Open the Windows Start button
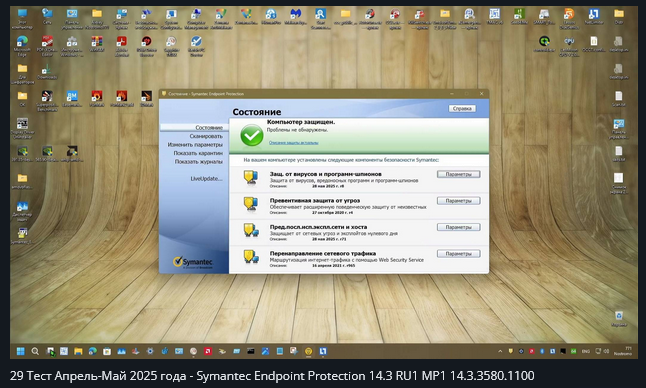This screenshot has width=646, height=388. pyautogui.click(x=20, y=351)
